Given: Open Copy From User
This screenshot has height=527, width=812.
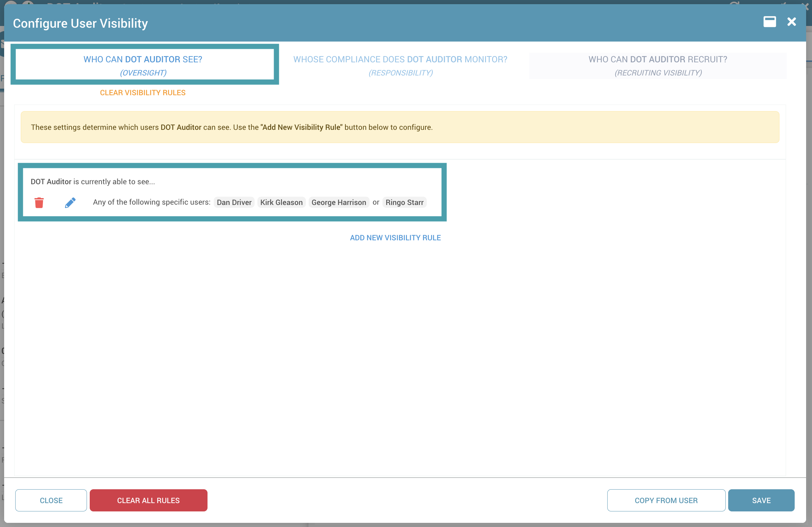Looking at the screenshot, I should click(x=666, y=500).
